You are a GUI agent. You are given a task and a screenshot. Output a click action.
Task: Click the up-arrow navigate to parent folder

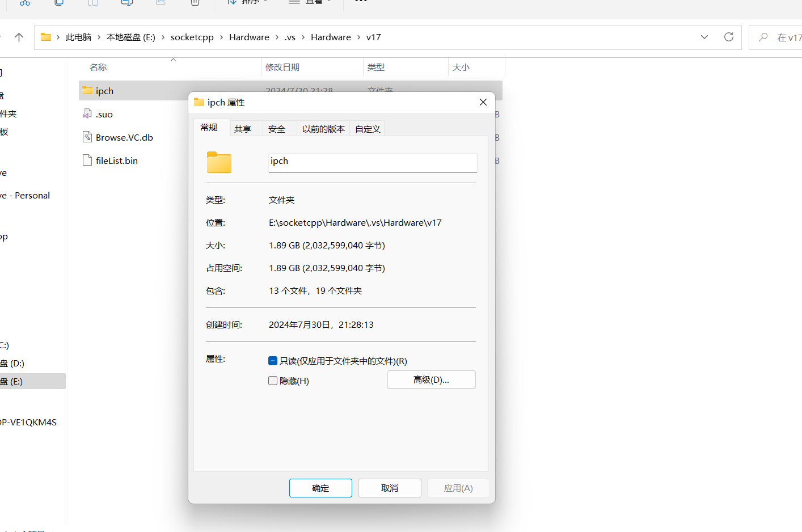19,37
